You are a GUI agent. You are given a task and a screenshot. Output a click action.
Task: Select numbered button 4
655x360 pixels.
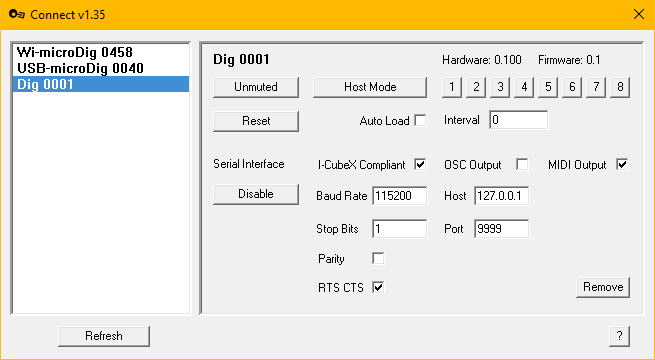(524, 87)
